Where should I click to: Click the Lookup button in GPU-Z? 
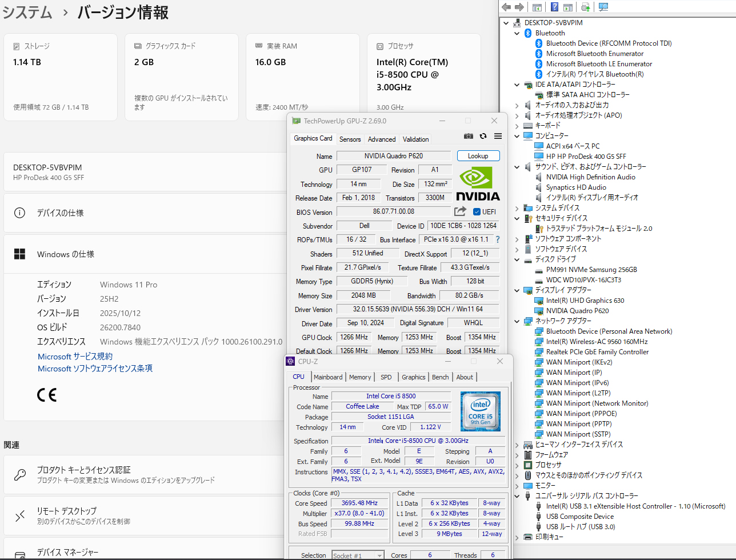pyautogui.click(x=478, y=156)
